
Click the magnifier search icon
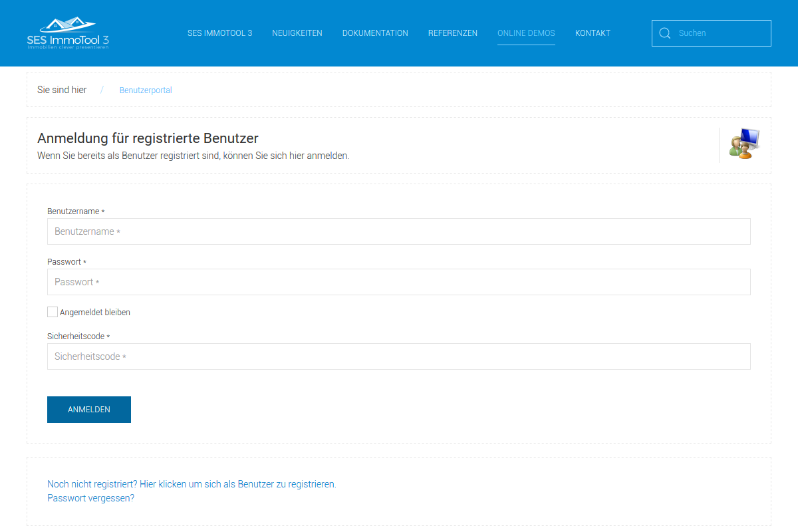click(x=664, y=33)
